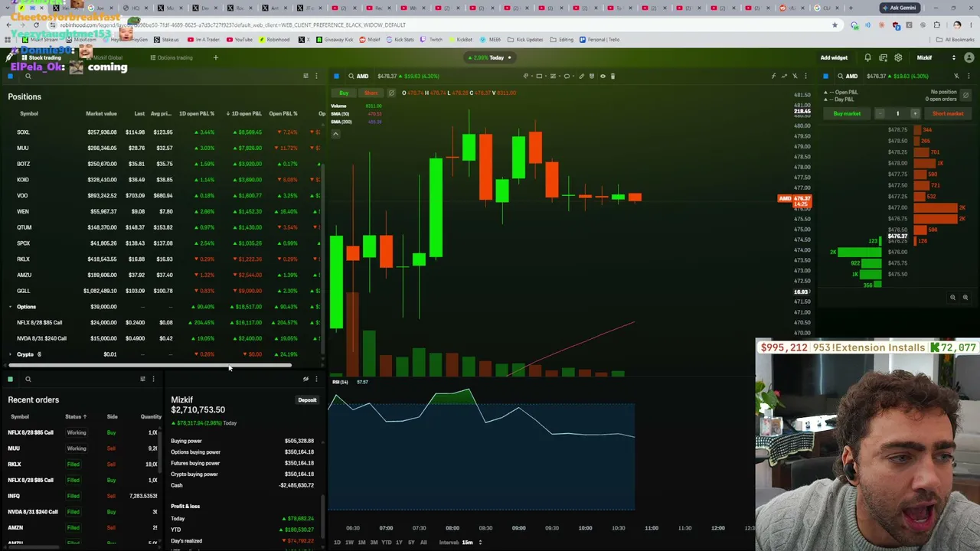
Task: Unlink the AMD order ladder widget
Action: 956,76
